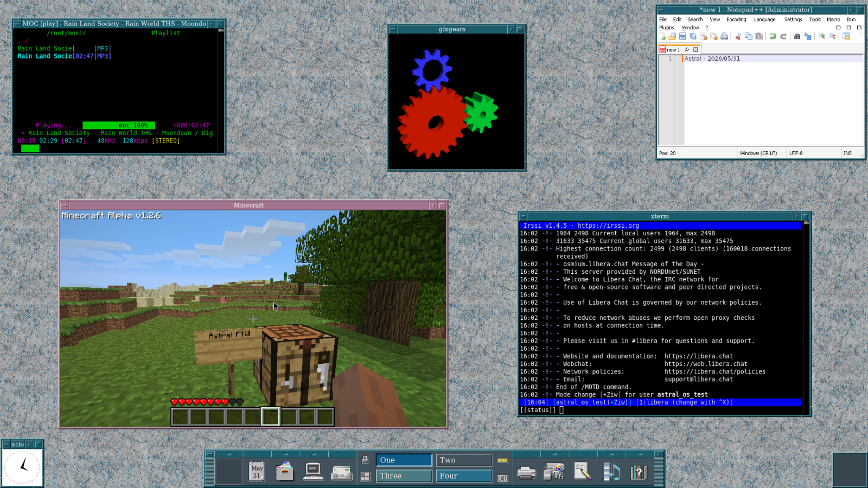This screenshot has width=868, height=488.
Task: Expand subpanel arrow above Help icon
Action: tap(640, 454)
